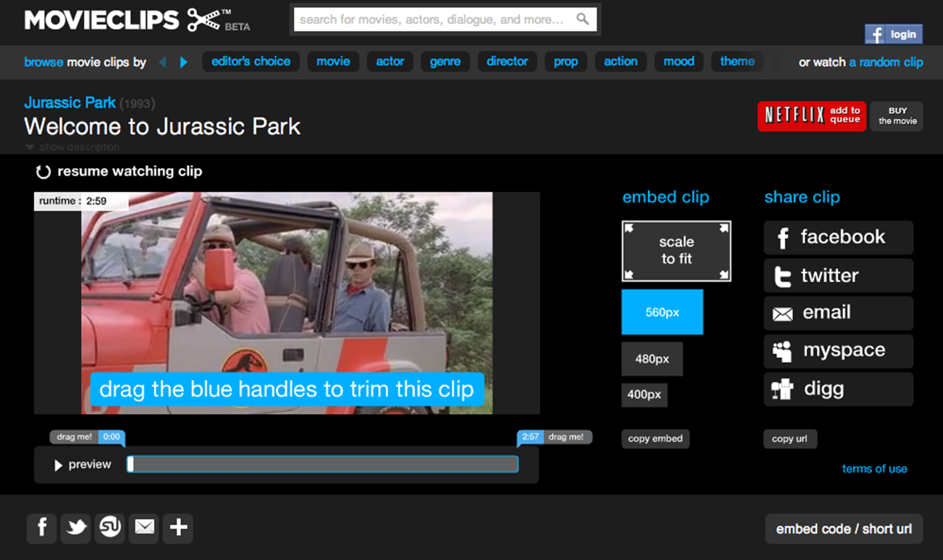The height and width of the screenshot is (560, 943).
Task: Click the envelope email icon in footer
Action: (144, 528)
